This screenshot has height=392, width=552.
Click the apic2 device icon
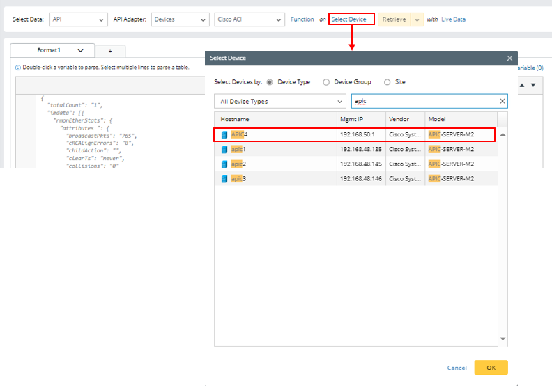(x=224, y=164)
